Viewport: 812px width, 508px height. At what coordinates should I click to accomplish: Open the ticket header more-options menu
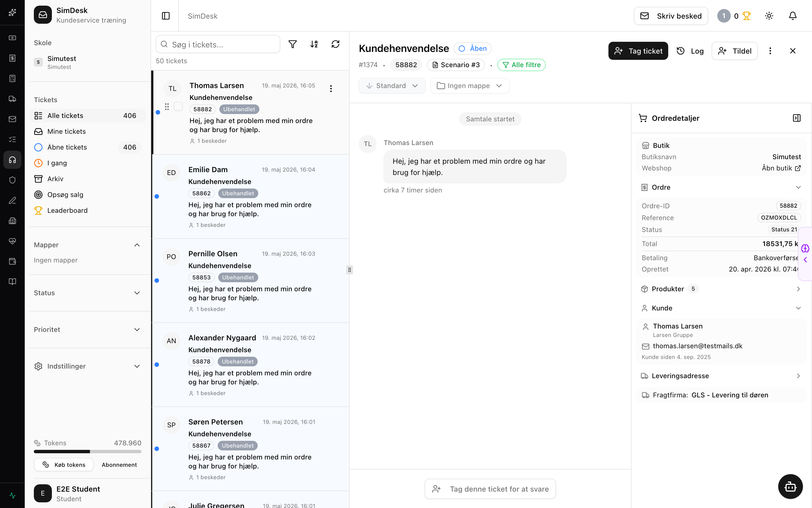coord(770,51)
